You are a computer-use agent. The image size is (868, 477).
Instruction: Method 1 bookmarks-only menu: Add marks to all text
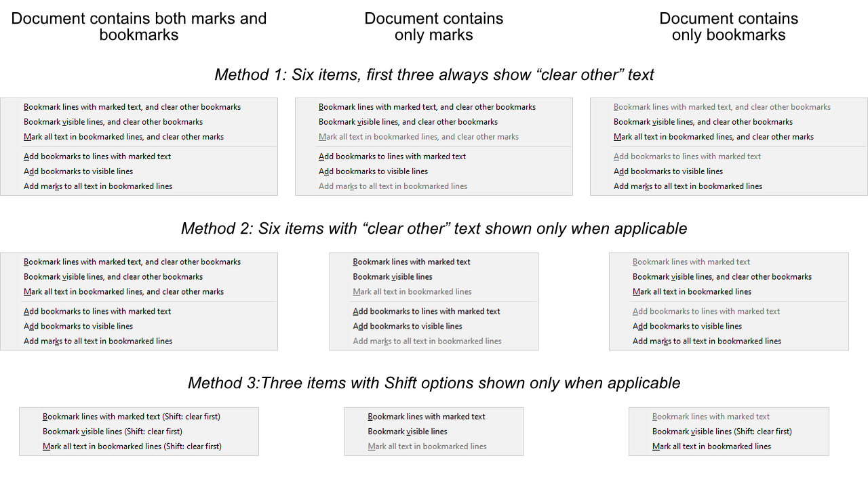coord(729,186)
